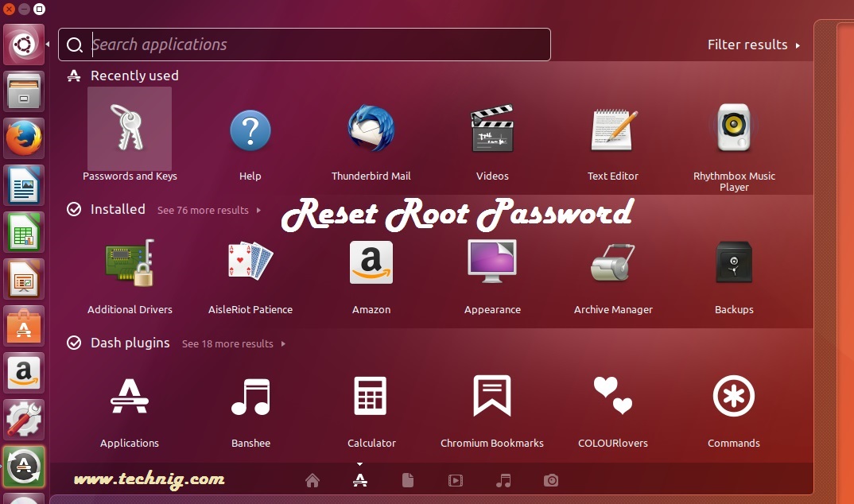Open the Commands dash plugin
Image resolution: width=854 pixels, height=504 pixels.
click(x=733, y=395)
